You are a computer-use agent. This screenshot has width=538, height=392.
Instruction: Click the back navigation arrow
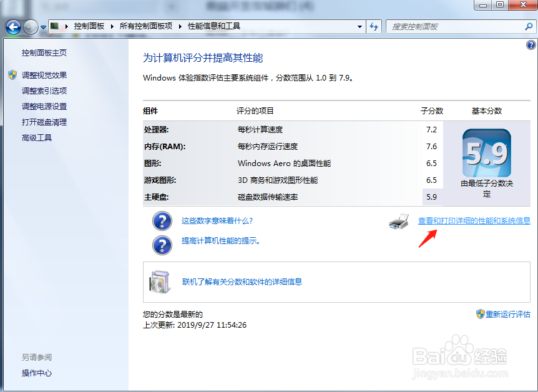pyautogui.click(x=12, y=26)
